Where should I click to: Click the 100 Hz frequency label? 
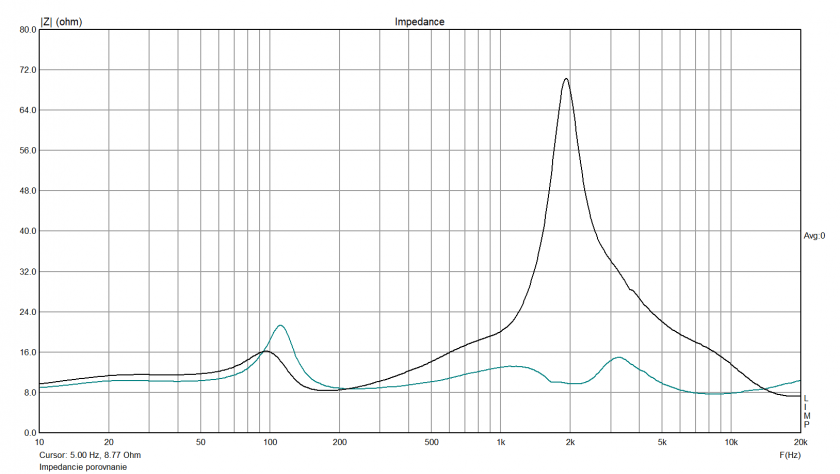(x=270, y=442)
